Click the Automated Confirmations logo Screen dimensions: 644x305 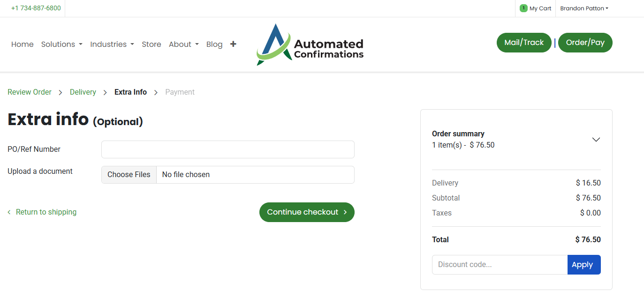pos(310,45)
